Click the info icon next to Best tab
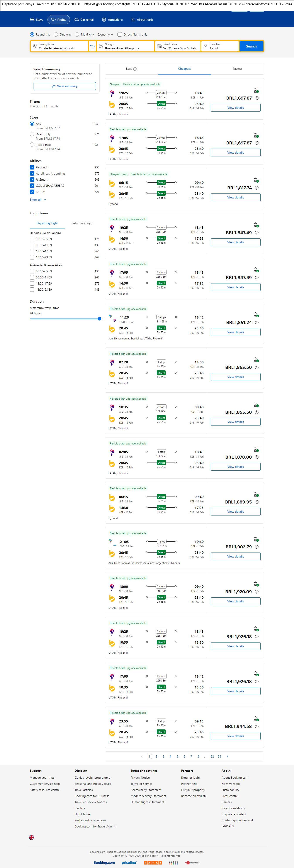This screenshot has height=868, width=294. (x=135, y=69)
